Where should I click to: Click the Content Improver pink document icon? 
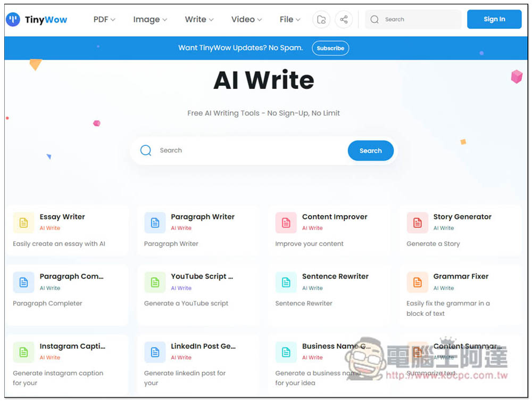tap(286, 223)
